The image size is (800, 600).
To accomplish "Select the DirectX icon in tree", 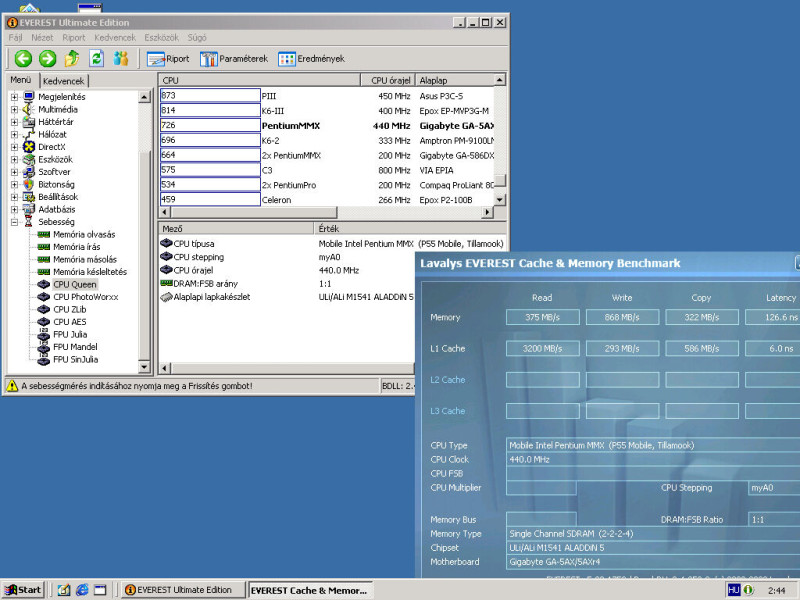I will (x=29, y=147).
